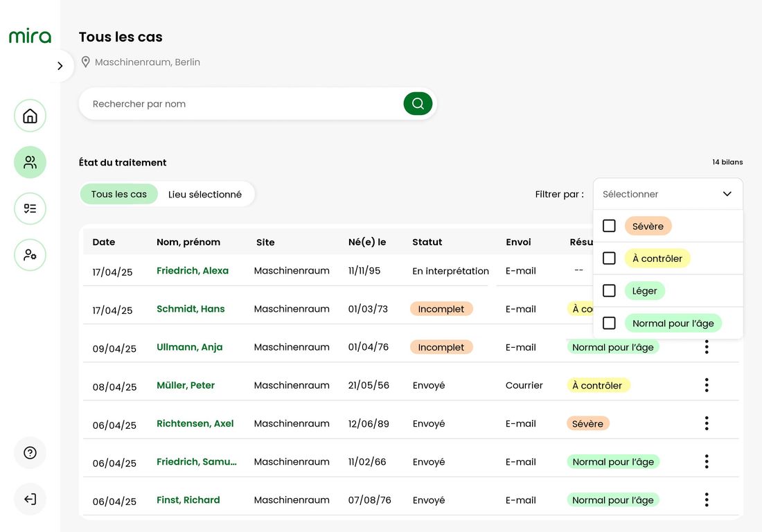This screenshot has width=762, height=532.
Task: Open patient Schmidt, Hans
Action: [x=190, y=308]
